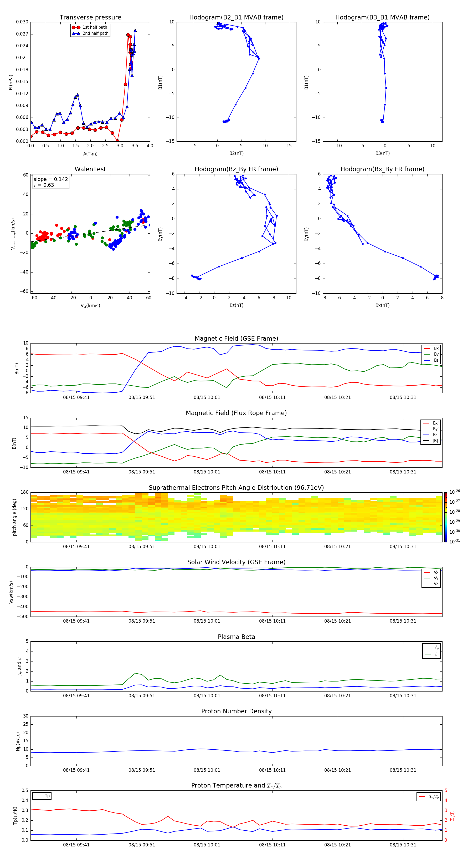Click the "Magnetic Field (GSE Frame)" title

click(236, 339)
